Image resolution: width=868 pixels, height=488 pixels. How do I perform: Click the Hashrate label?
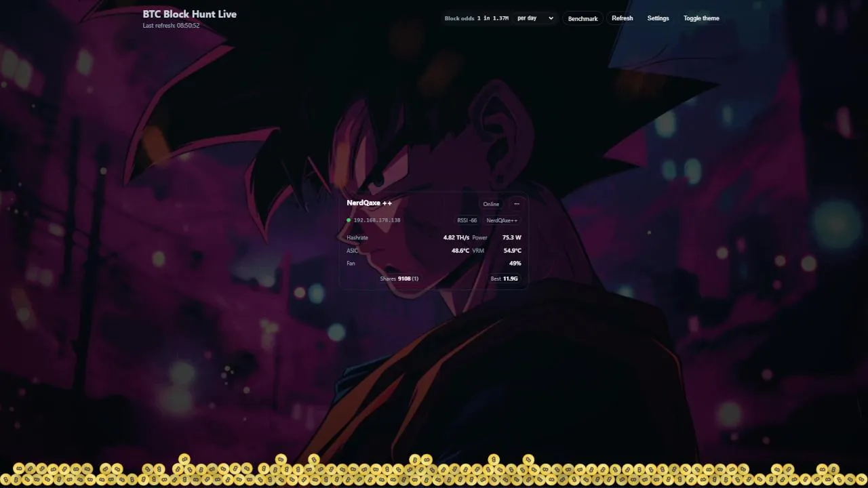357,238
